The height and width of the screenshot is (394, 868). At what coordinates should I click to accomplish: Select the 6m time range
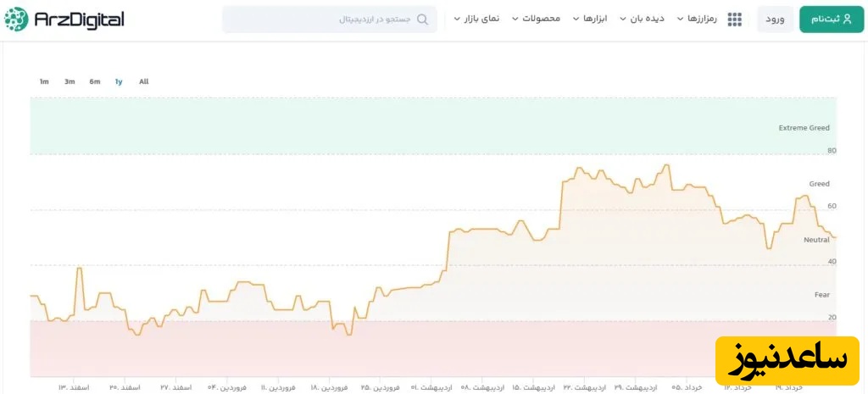(x=95, y=81)
